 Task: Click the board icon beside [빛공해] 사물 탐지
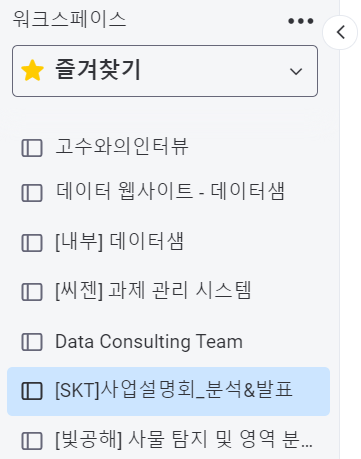pos(32,441)
